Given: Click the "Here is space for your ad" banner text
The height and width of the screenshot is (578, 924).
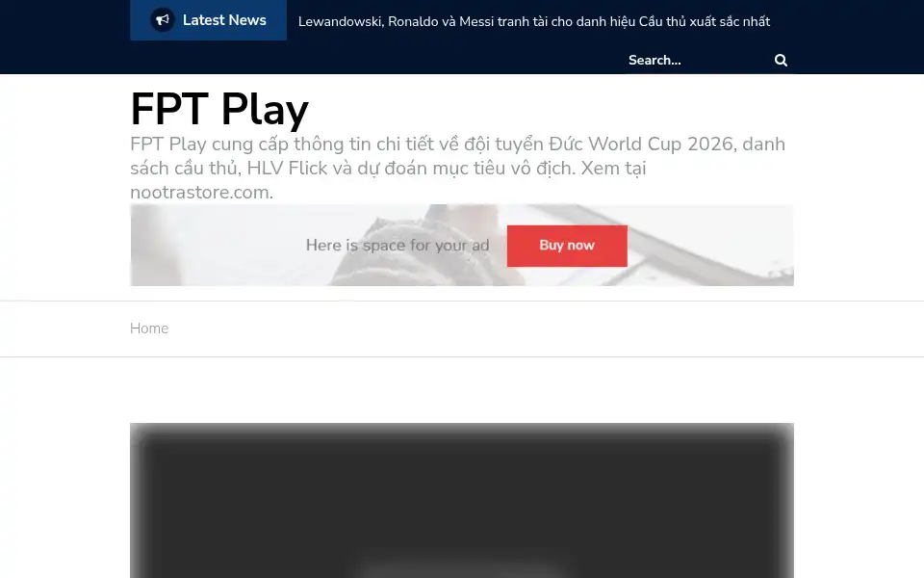Looking at the screenshot, I should tap(398, 246).
